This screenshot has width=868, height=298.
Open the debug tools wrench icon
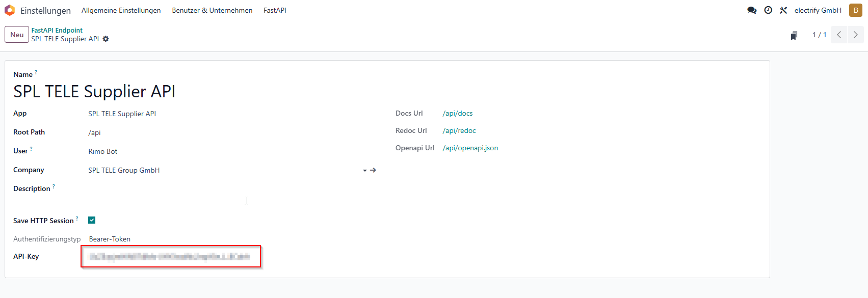[783, 10]
